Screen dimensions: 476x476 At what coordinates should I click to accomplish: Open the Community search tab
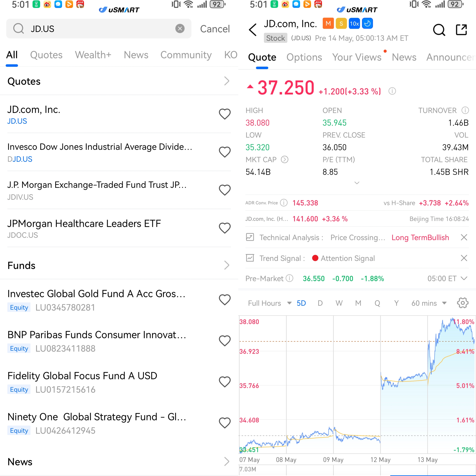coord(186,55)
